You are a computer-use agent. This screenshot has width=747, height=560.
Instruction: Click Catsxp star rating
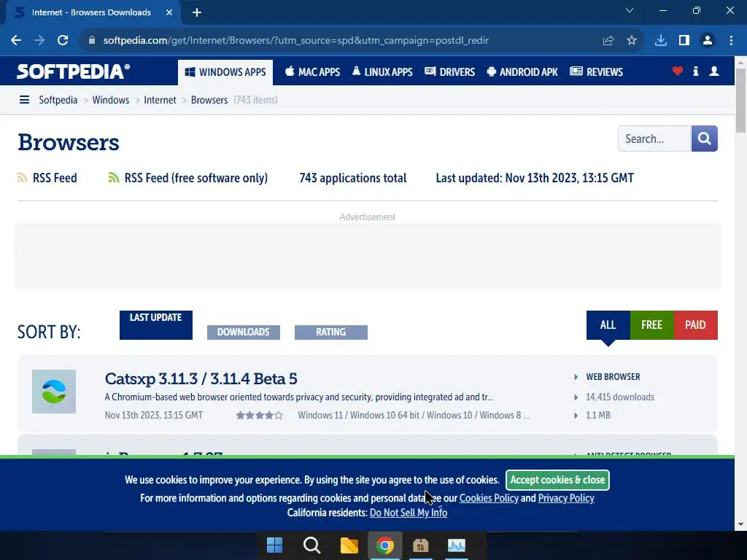click(260, 415)
